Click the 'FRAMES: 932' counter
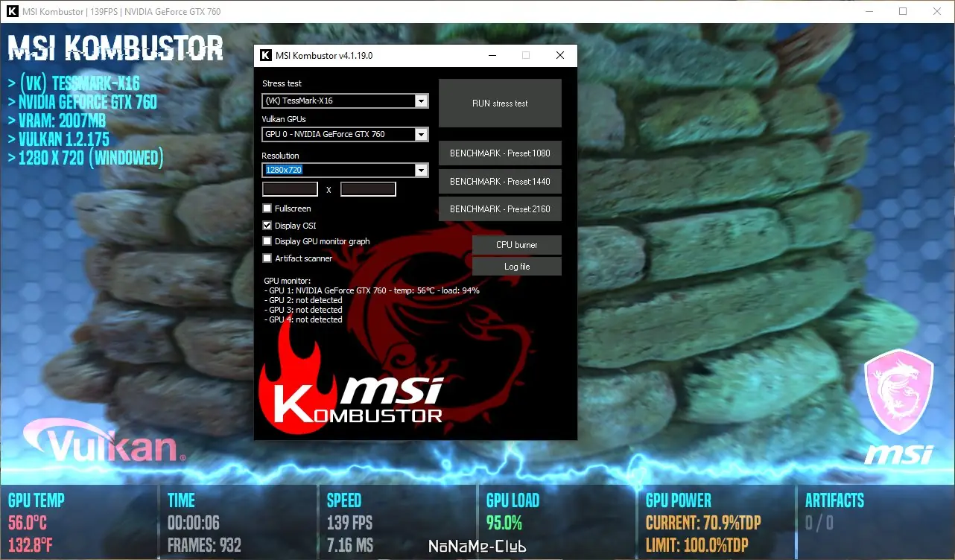 tap(204, 545)
